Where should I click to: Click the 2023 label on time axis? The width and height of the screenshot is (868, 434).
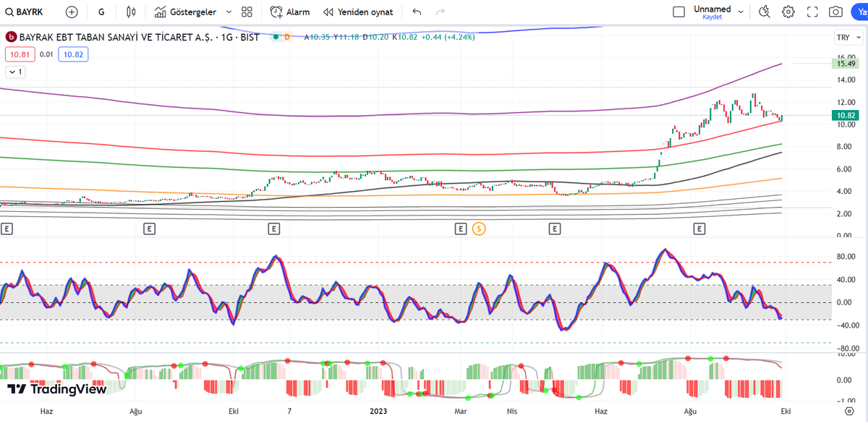[379, 411]
